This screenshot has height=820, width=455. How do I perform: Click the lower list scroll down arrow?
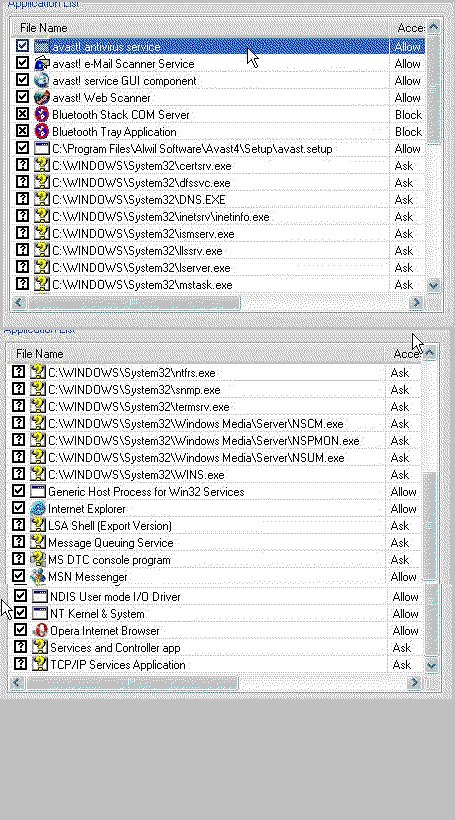pos(431,665)
